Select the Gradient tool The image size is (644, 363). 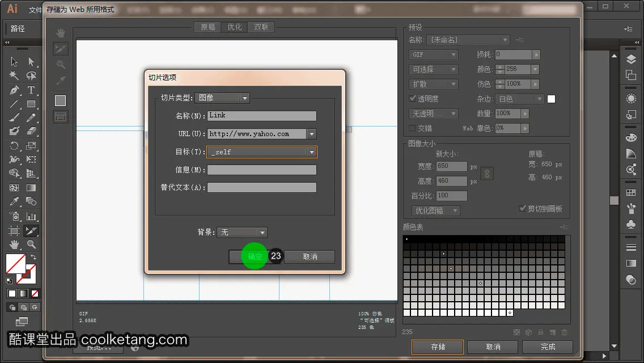coord(31,188)
